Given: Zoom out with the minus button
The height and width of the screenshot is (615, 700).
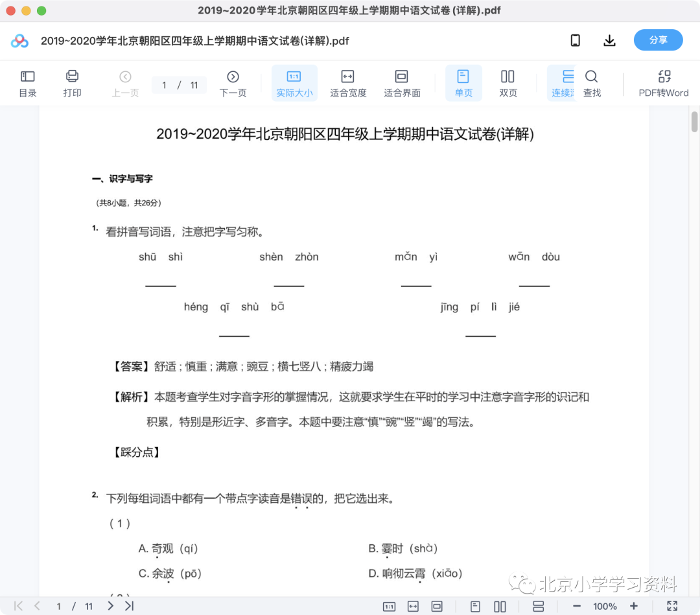Looking at the screenshot, I should [x=576, y=606].
